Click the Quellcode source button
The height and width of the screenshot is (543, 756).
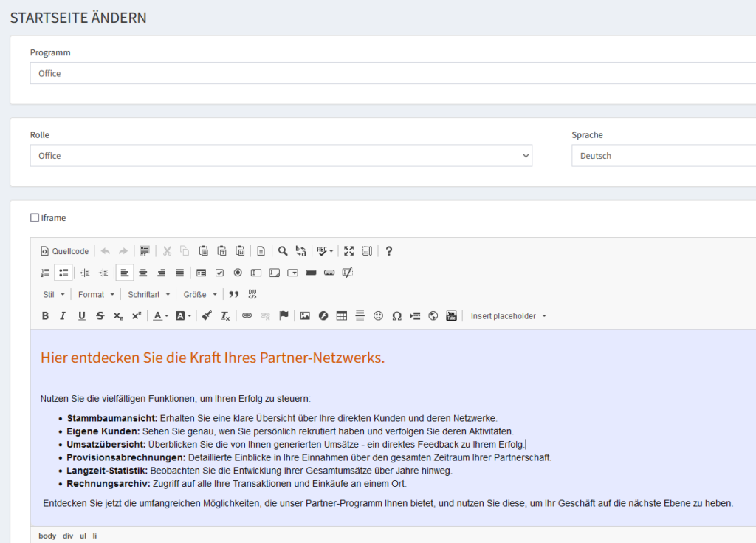[x=64, y=251]
